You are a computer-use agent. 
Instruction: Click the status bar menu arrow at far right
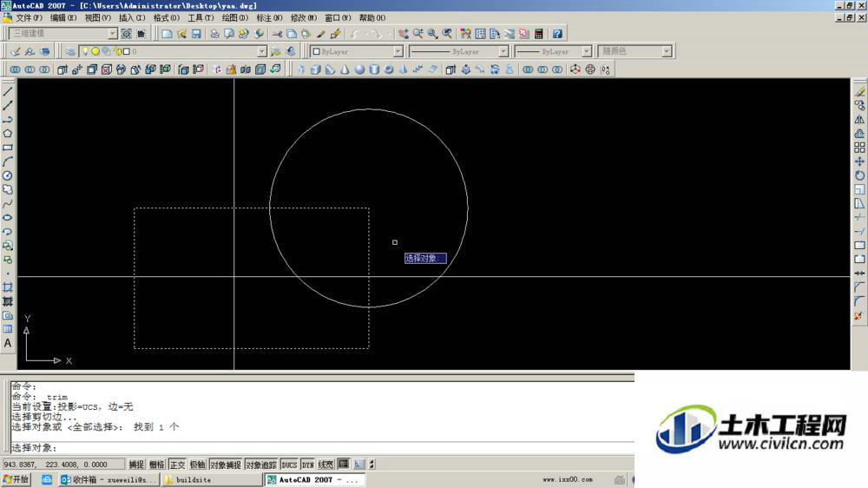point(372,465)
